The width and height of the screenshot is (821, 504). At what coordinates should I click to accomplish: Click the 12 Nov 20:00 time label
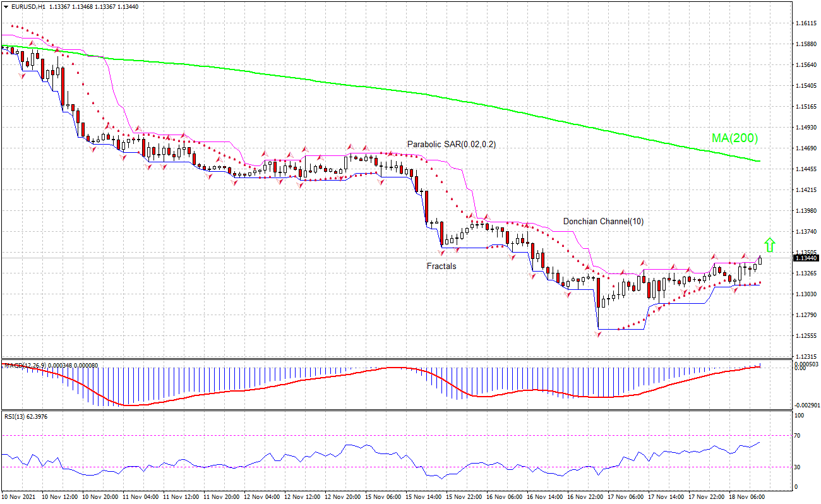342,497
